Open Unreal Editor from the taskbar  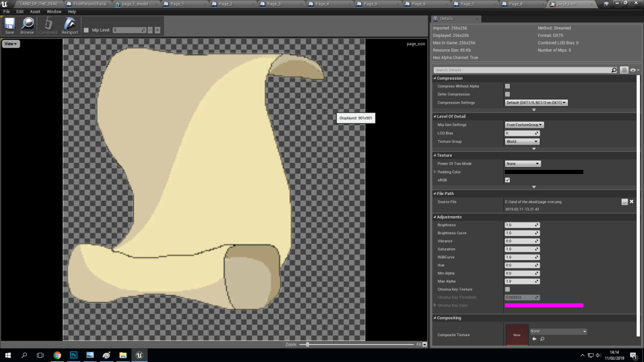[139, 355]
